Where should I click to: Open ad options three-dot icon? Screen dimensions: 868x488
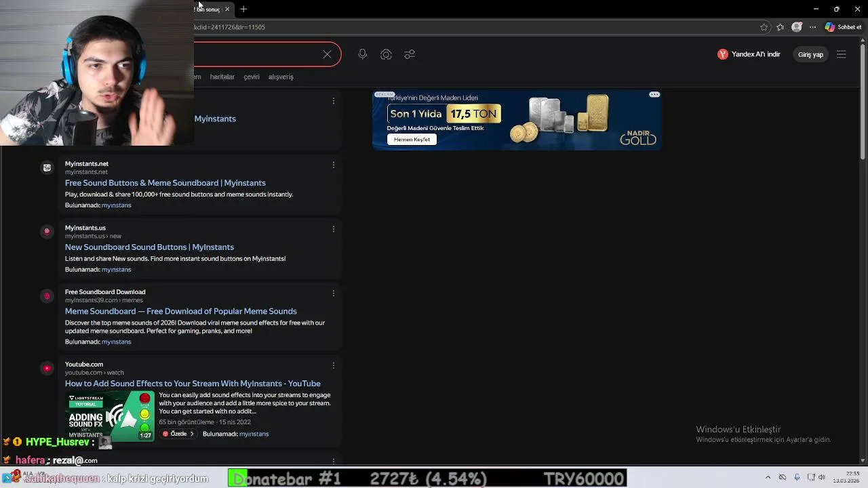coord(654,95)
